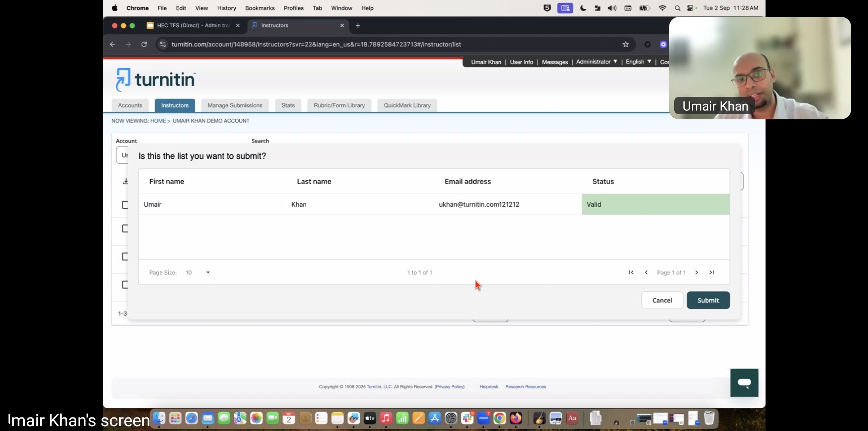
Task: Click the HOME breadcrumb link
Action: pyautogui.click(x=158, y=121)
